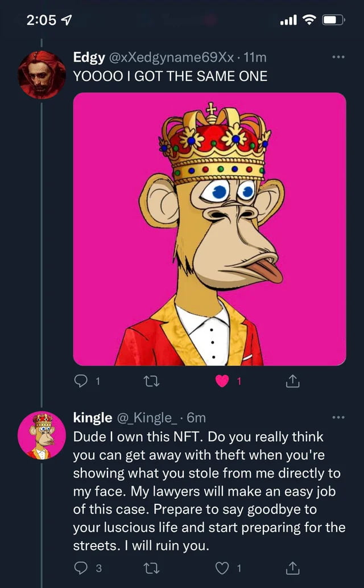Open the crowned ape image
364x588 pixels.
pos(209,229)
